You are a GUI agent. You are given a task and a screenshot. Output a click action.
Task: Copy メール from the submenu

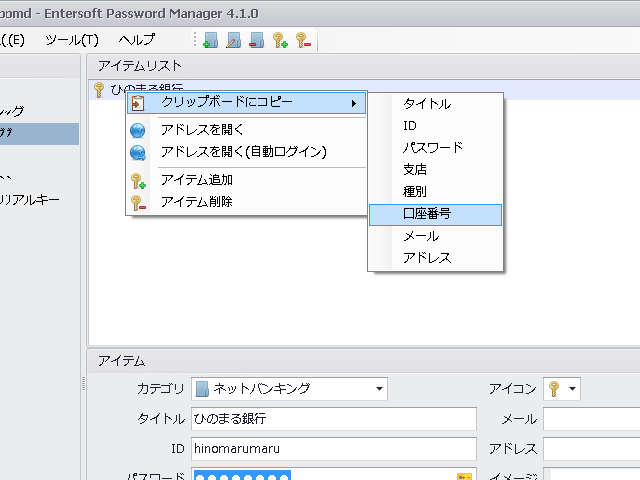(435, 236)
